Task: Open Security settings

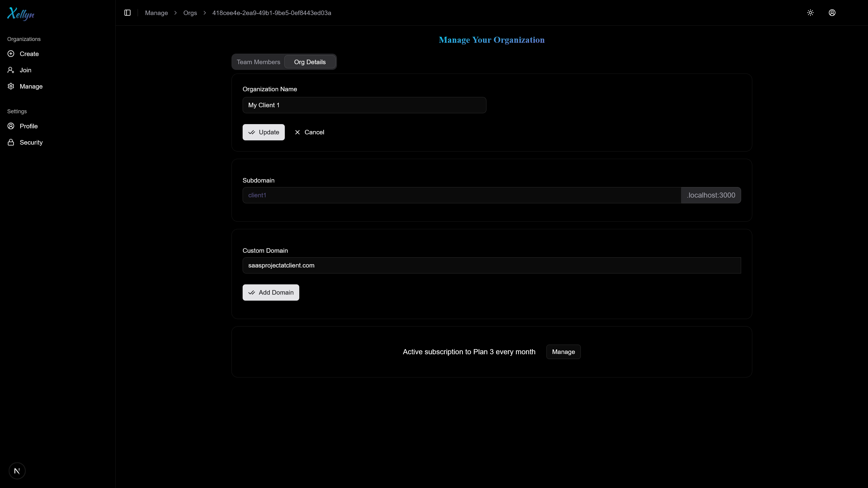Action: coord(31,142)
